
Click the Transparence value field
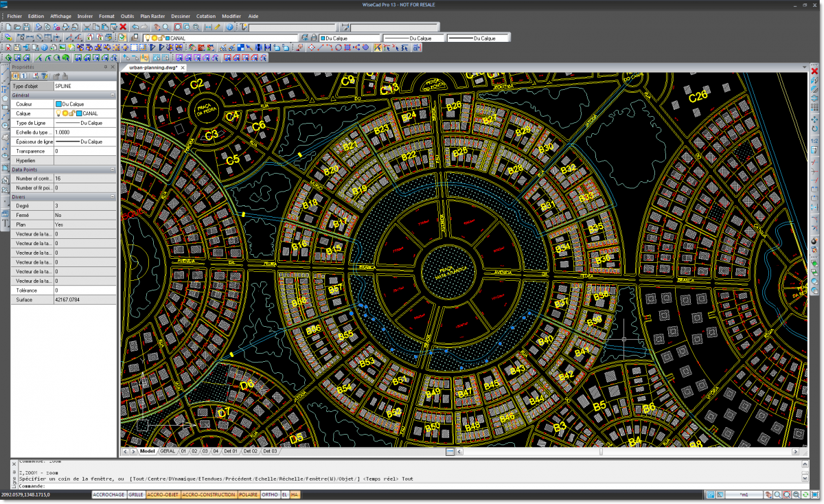85,150
